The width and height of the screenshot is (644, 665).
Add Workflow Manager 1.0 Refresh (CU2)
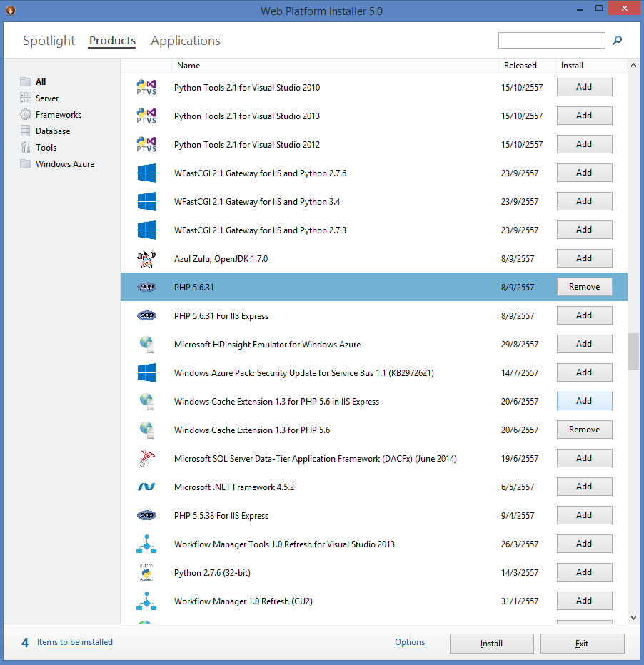click(x=584, y=601)
